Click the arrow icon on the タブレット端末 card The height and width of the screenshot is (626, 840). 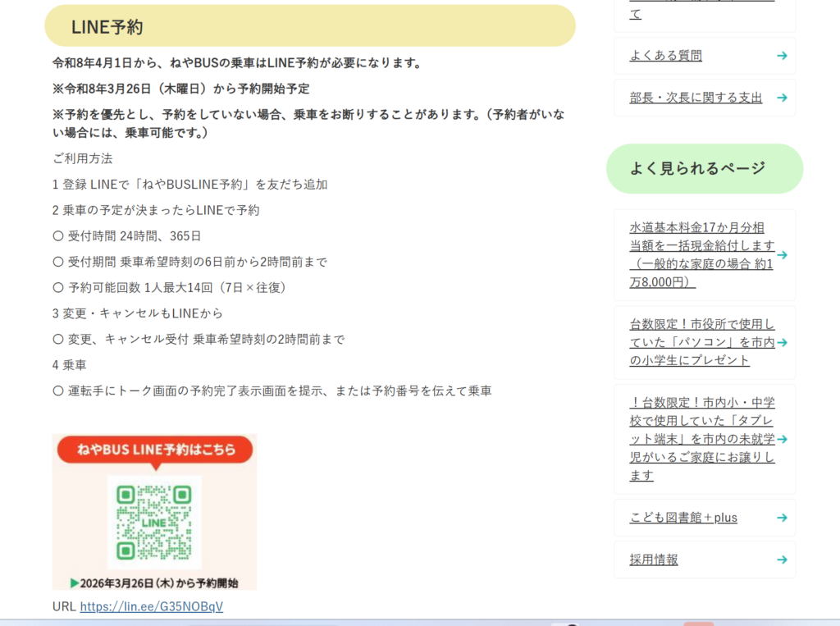click(x=782, y=440)
